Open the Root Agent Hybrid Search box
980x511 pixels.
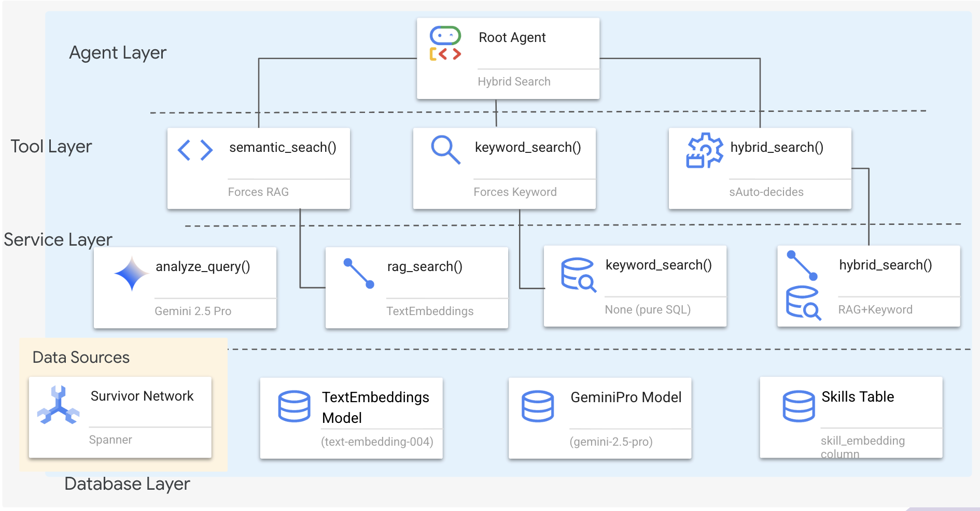pos(508,57)
